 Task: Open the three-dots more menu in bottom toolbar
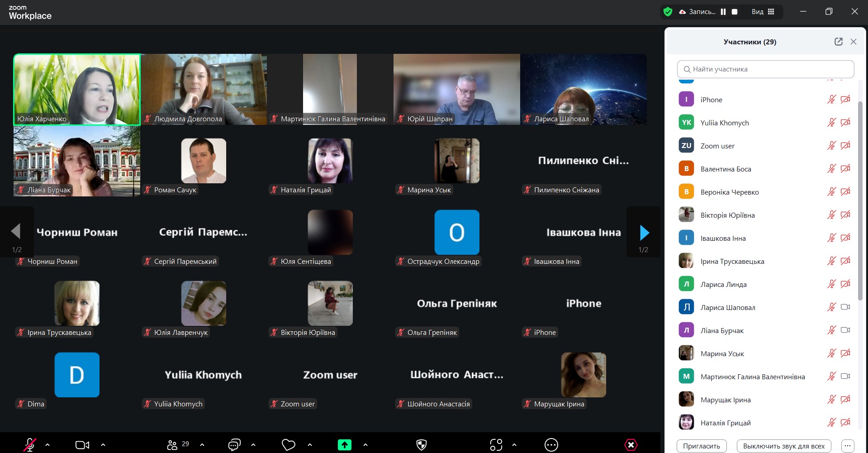click(551, 445)
